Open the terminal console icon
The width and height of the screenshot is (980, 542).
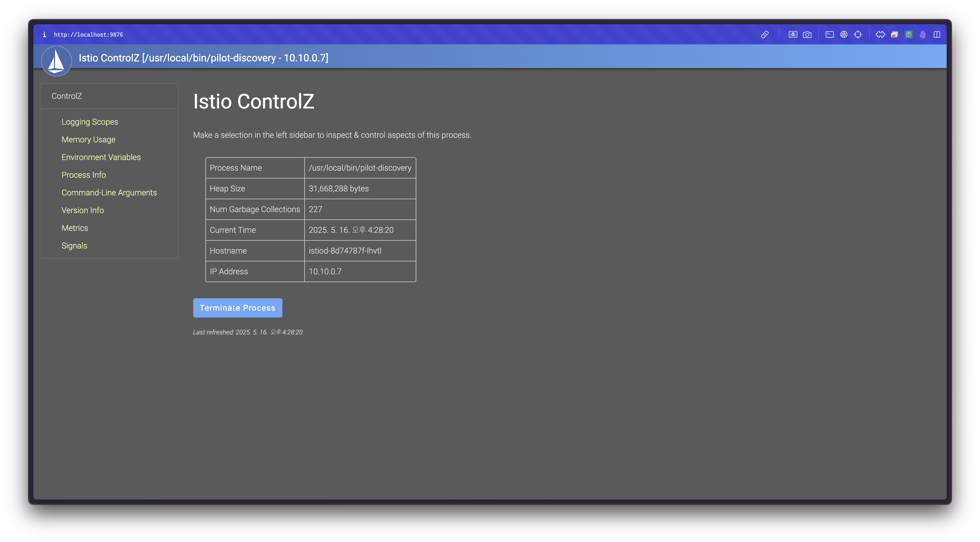coord(830,35)
